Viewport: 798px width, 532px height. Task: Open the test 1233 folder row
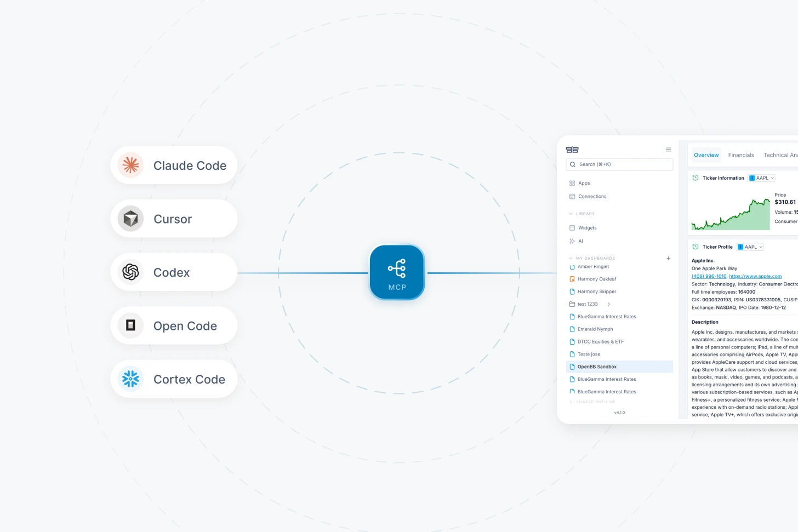point(619,304)
